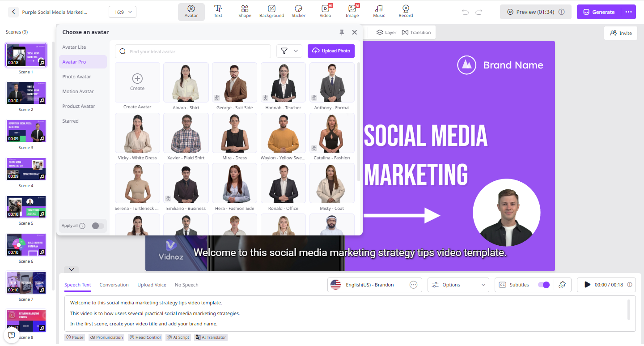Image resolution: width=644 pixels, height=346 pixels.
Task: Click the Upload Photo button
Action: coord(331,51)
